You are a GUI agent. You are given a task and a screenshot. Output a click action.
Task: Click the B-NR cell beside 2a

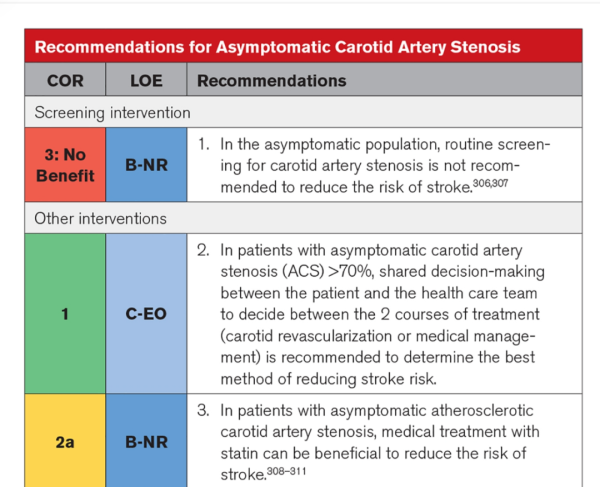coord(144,440)
